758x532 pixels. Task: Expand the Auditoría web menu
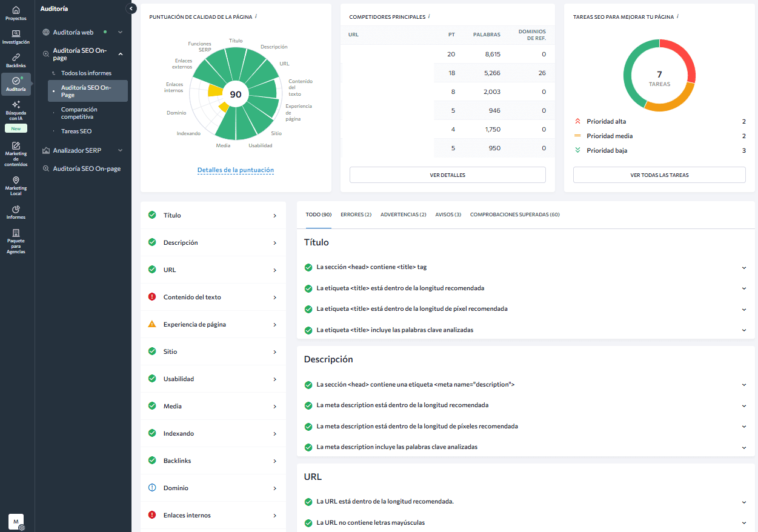click(x=120, y=32)
